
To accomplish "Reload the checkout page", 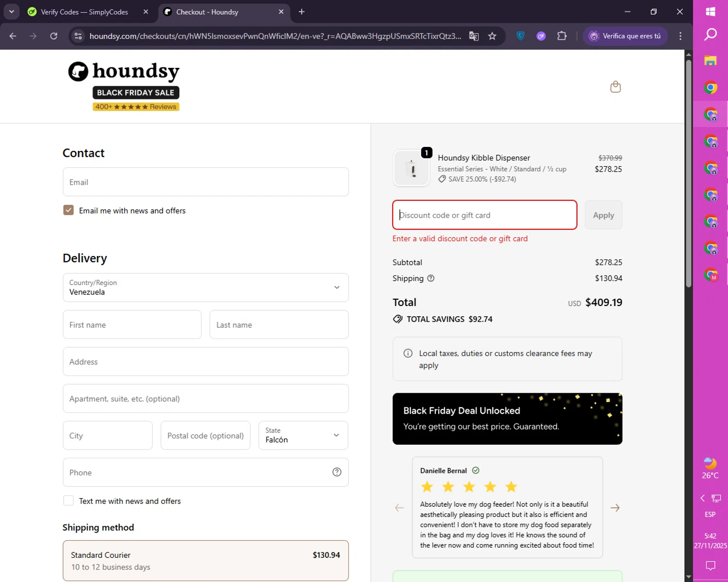I will (54, 36).
